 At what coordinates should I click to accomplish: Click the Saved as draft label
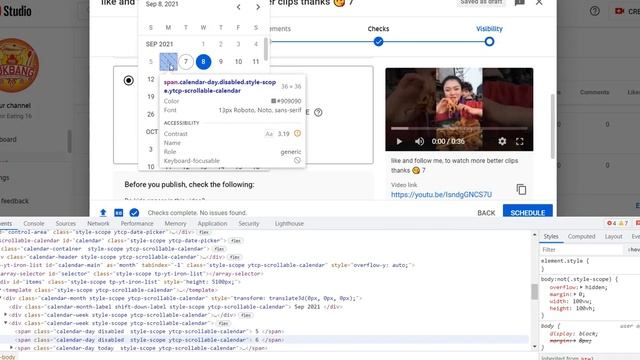pos(481,2)
